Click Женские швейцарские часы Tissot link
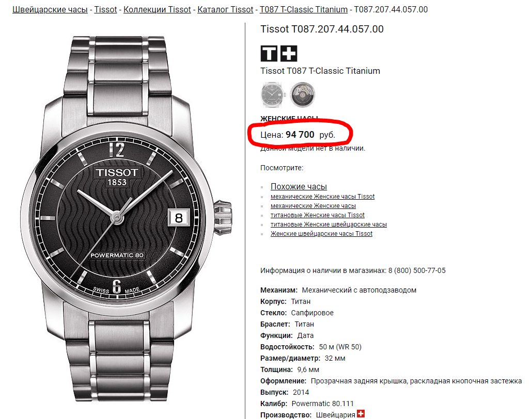The image size is (532, 419). tap(322, 234)
